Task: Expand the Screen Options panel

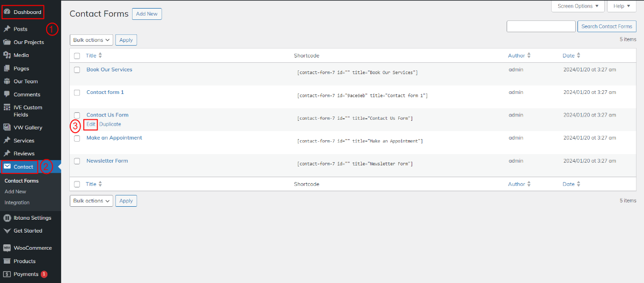Action: coord(578,6)
